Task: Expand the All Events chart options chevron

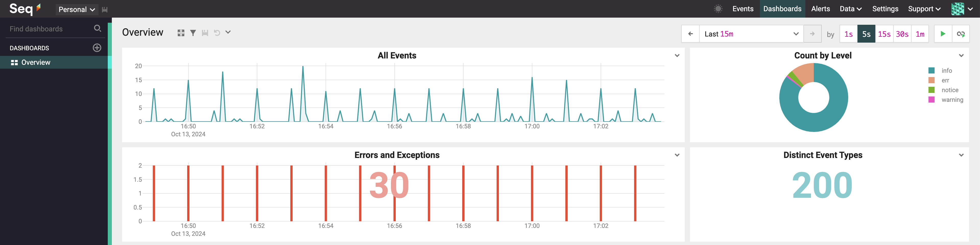Action: click(677, 56)
